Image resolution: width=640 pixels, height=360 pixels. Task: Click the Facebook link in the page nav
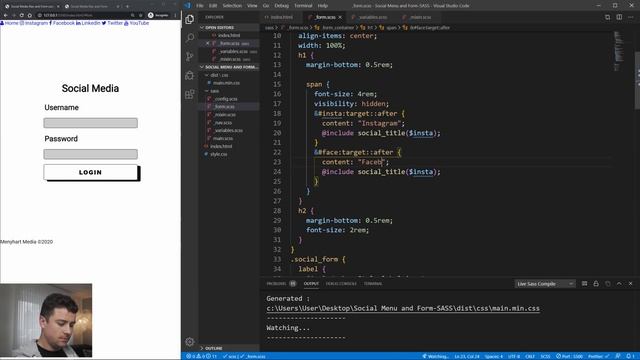(62, 23)
